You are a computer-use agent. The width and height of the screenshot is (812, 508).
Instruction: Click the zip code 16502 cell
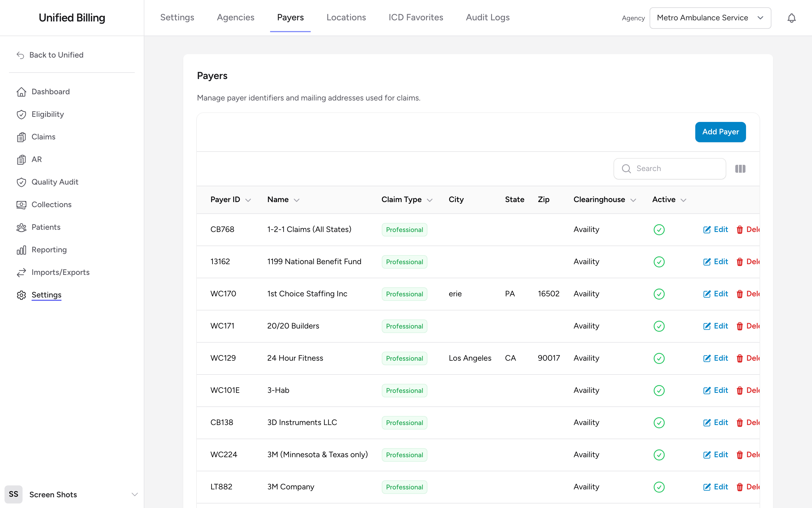coord(549,294)
